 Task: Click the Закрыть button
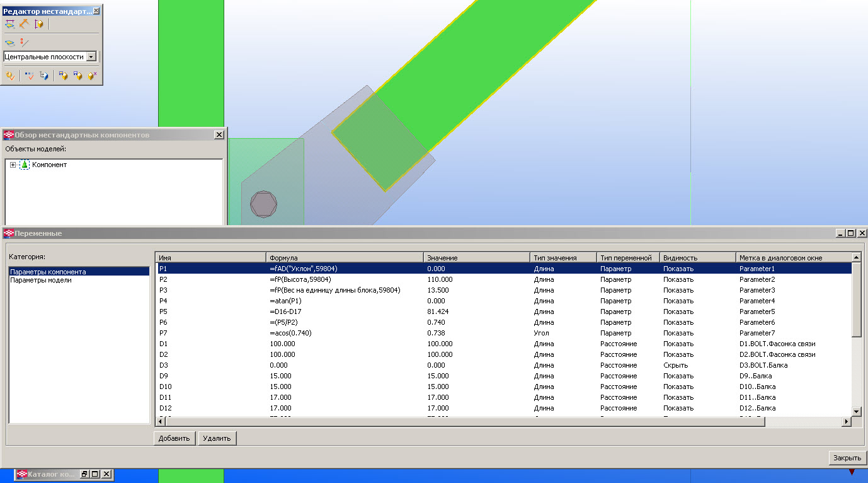[x=847, y=458]
